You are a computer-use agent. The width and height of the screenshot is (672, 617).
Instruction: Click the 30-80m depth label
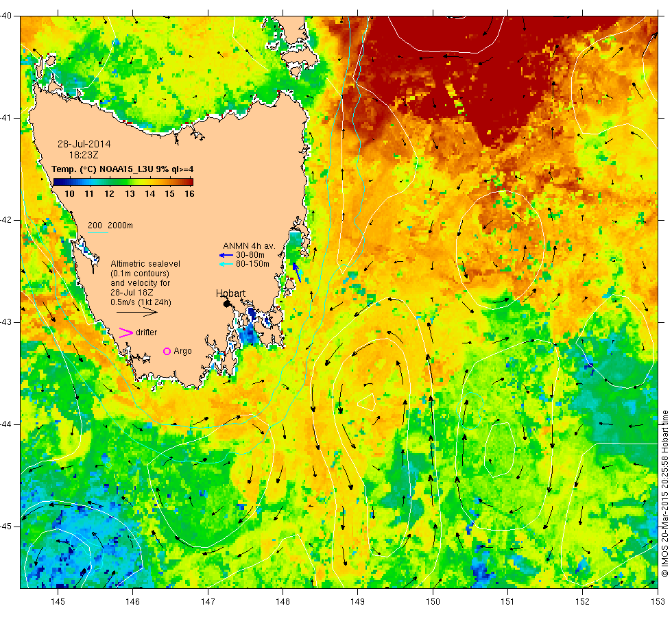tap(250, 255)
